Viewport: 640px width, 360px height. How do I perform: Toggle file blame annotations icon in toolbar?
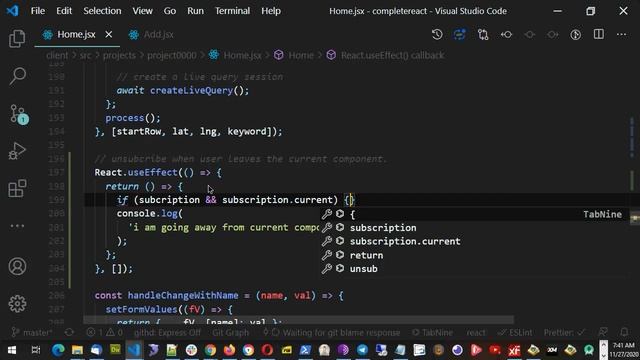(576, 35)
